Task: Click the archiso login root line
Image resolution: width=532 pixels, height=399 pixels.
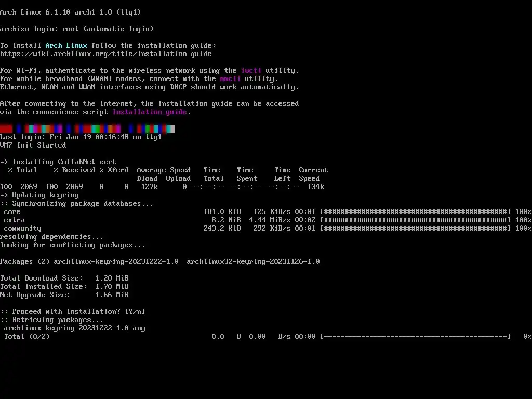Action: 77,29
